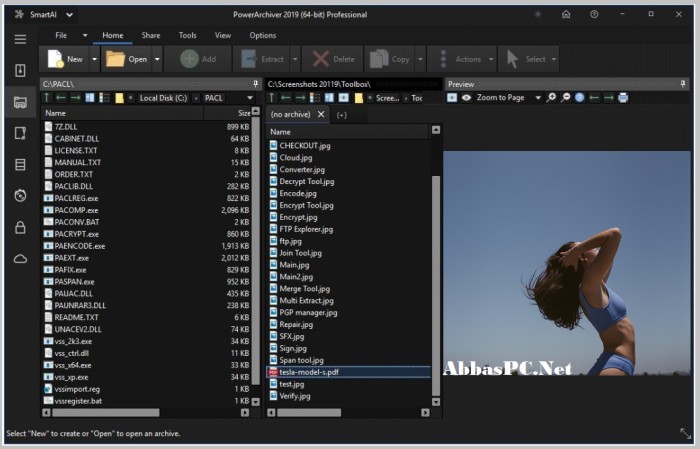Click the sidebar list view icon

click(20, 165)
